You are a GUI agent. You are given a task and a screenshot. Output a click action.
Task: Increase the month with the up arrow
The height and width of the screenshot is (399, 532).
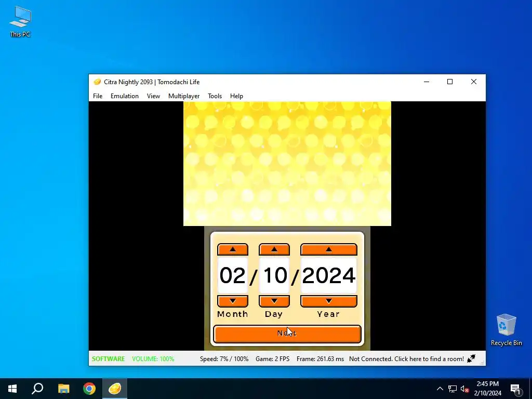click(x=232, y=249)
